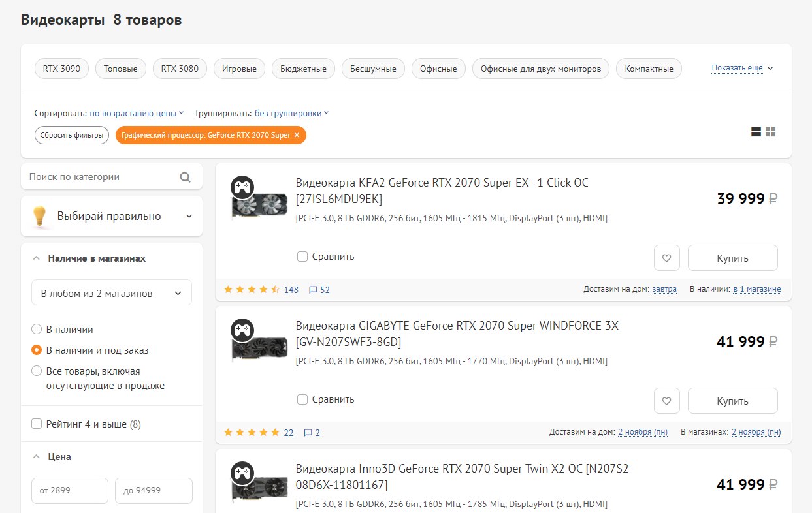The height and width of the screenshot is (513, 812).
Task: Add GIGABYTE WINDFORCE 3X to favorites
Action: click(667, 401)
